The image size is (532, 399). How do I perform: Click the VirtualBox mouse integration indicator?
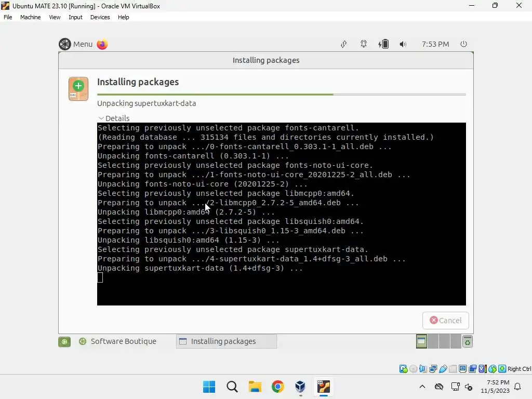click(x=493, y=369)
